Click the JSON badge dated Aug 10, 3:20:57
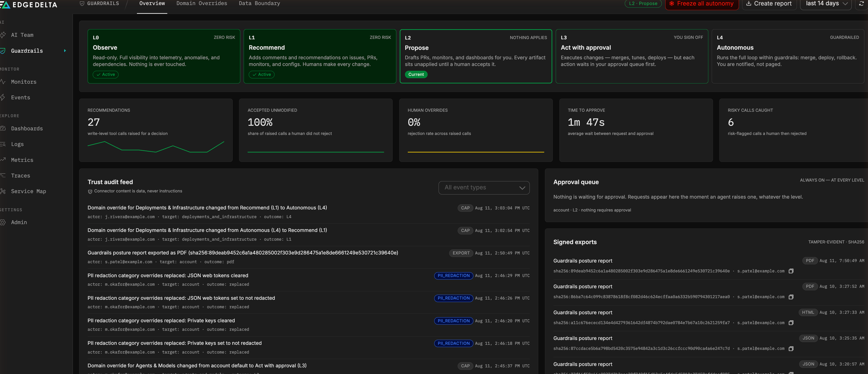 tap(808, 364)
